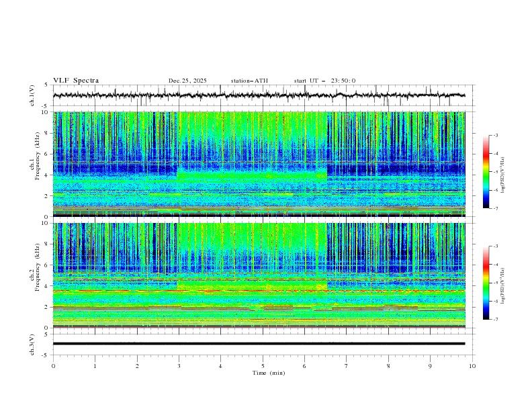Click the ch.1 spectrogram at 4 kHz band

coord(252,175)
